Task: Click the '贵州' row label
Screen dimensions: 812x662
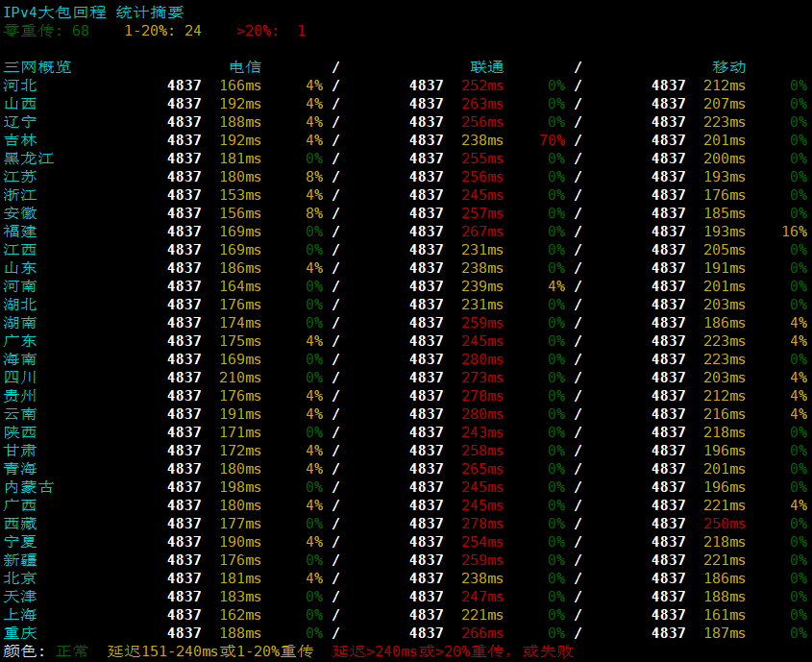Action: (20, 396)
